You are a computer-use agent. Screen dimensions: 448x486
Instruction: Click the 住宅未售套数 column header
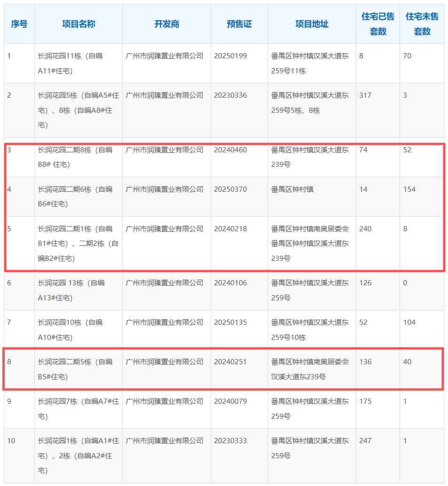point(422,24)
